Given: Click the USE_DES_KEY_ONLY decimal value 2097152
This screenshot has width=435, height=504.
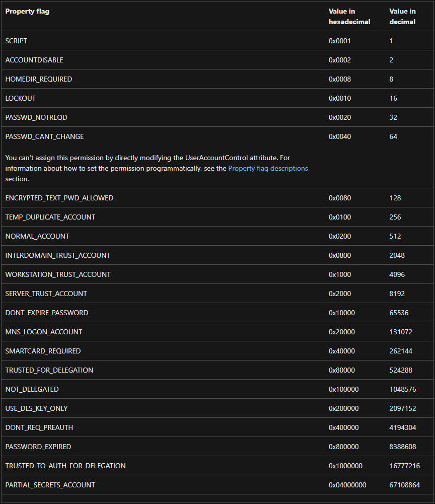Looking at the screenshot, I should pos(403,408).
